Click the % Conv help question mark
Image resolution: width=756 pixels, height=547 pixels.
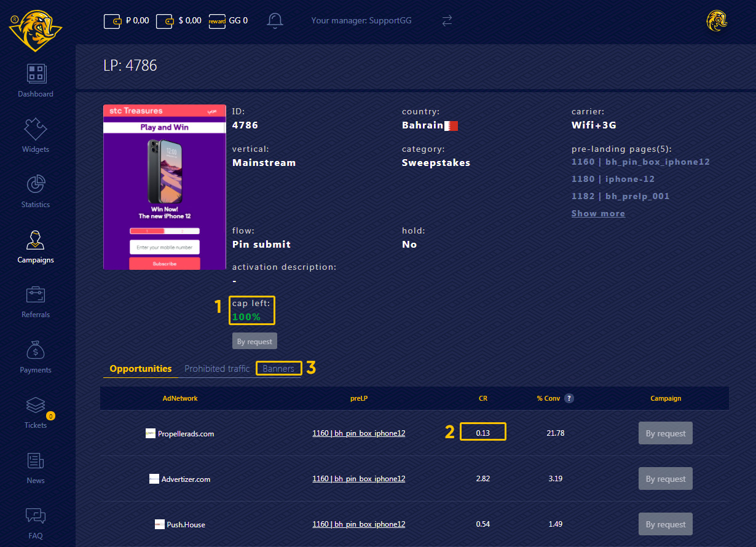point(569,398)
